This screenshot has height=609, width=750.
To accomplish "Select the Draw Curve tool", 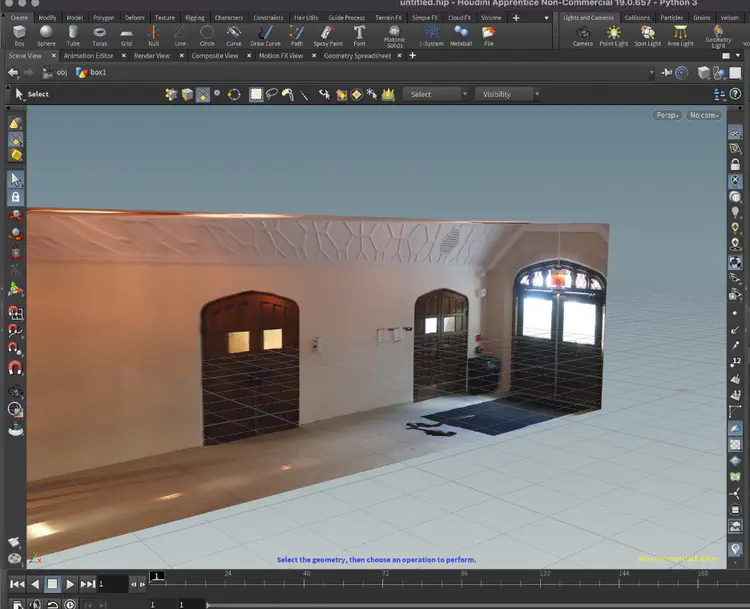I will (x=265, y=35).
